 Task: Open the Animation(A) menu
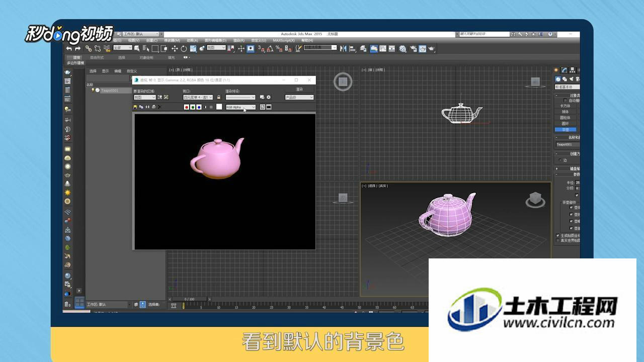[x=192, y=40]
